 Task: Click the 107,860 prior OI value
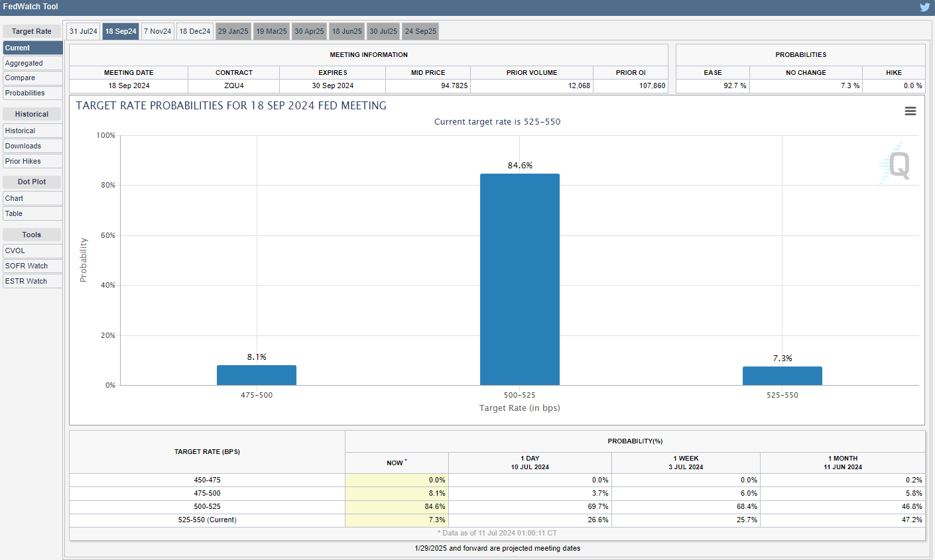click(x=652, y=85)
